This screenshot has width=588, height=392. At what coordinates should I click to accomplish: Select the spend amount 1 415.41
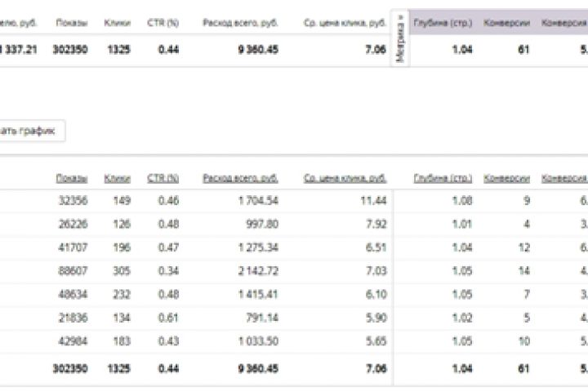click(258, 295)
